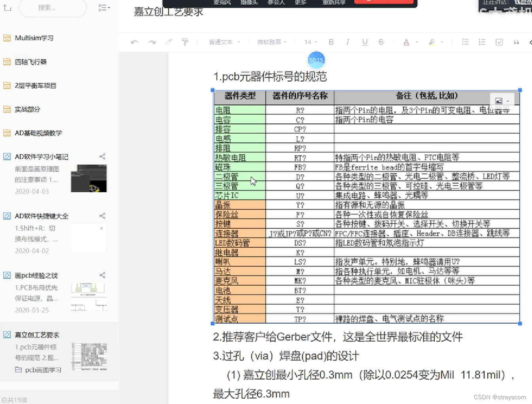The image size is (532, 404).
Task: Click the text 最大孔径6.3mm
Action: (x=251, y=394)
